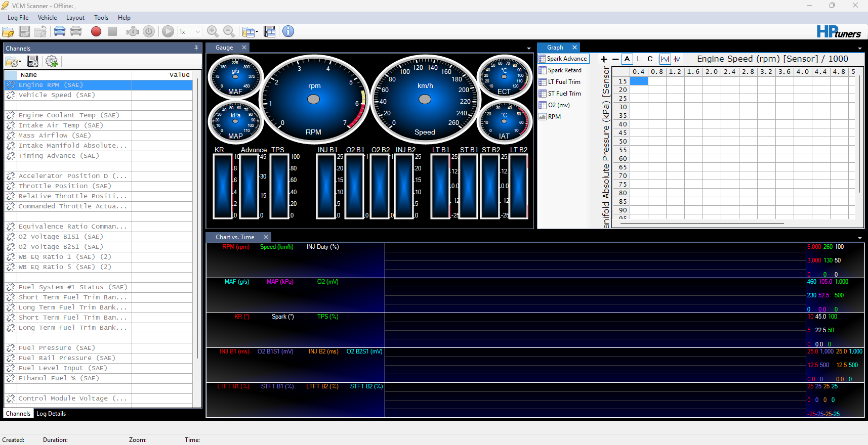Click the play log playback button

[x=168, y=31]
